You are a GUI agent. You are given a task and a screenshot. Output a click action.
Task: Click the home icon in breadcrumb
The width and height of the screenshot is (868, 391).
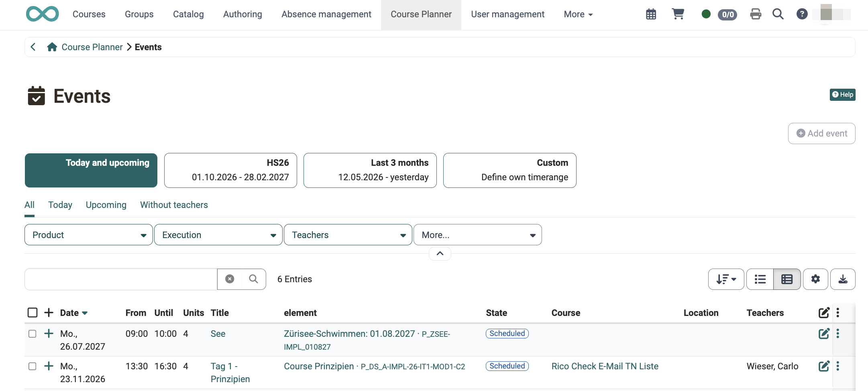[52, 47]
